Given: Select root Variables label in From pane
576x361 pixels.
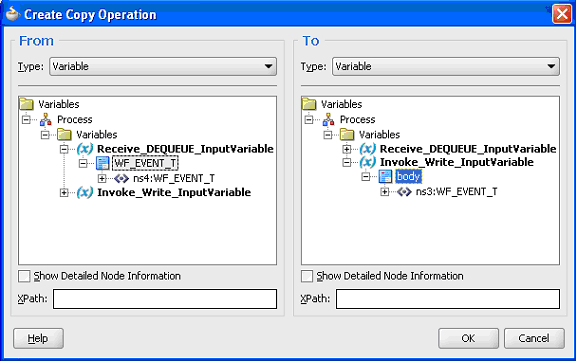Looking at the screenshot, I should 59,104.
